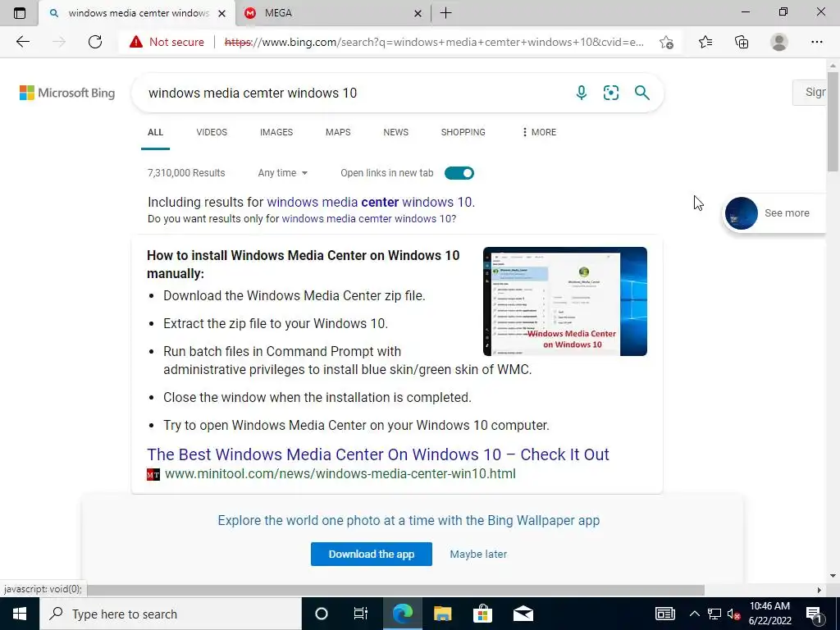
Task: Open the minitool.com URL link
Action: pyautogui.click(x=340, y=473)
